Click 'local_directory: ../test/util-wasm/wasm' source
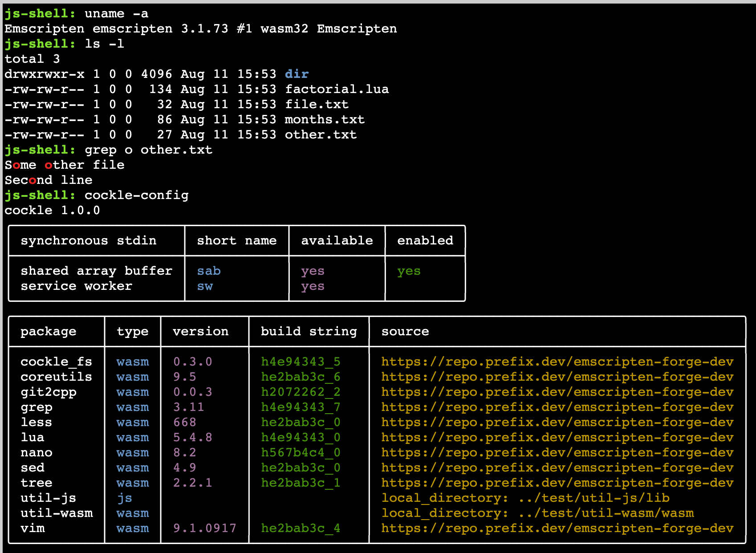Image resolution: width=756 pixels, height=553 pixels. click(x=537, y=513)
